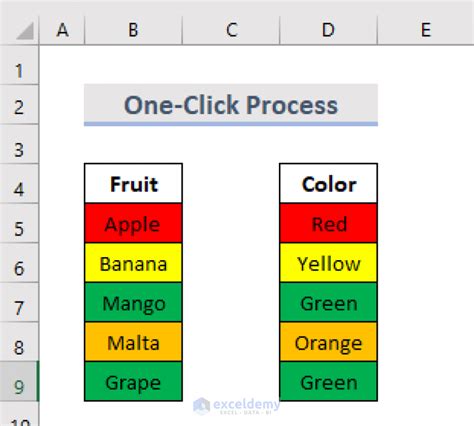Select column C header
Image resolution: width=474 pixels, height=426 pixels.
(x=231, y=30)
